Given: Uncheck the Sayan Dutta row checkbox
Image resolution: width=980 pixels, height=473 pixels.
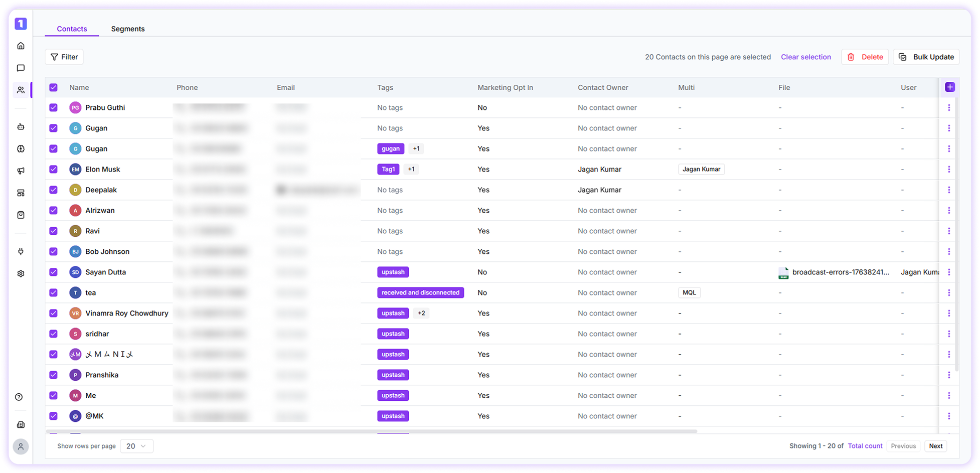Looking at the screenshot, I should 53,272.
